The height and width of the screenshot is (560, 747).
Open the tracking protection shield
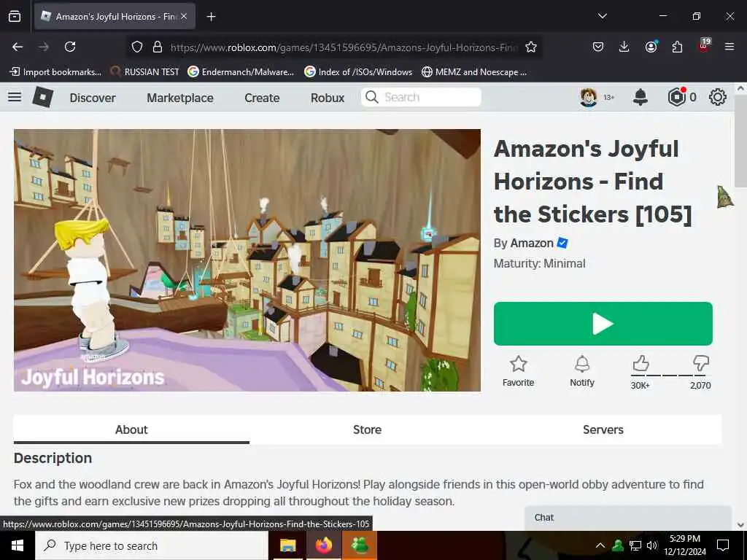pyautogui.click(x=137, y=47)
